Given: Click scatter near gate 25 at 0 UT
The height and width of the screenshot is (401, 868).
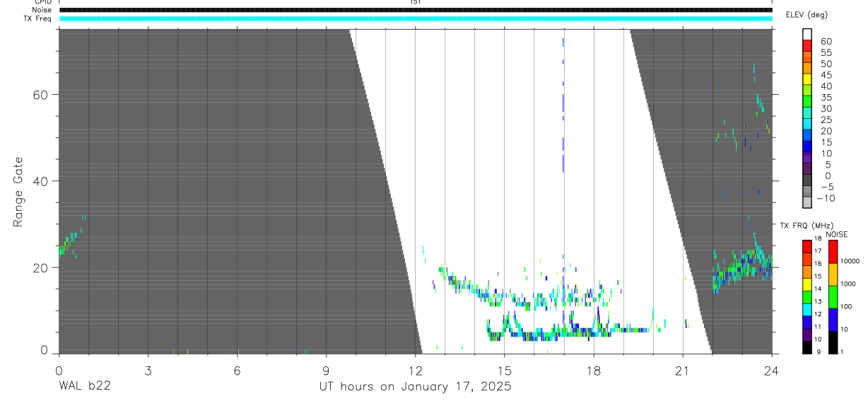Looking at the screenshot, I should point(67,244).
